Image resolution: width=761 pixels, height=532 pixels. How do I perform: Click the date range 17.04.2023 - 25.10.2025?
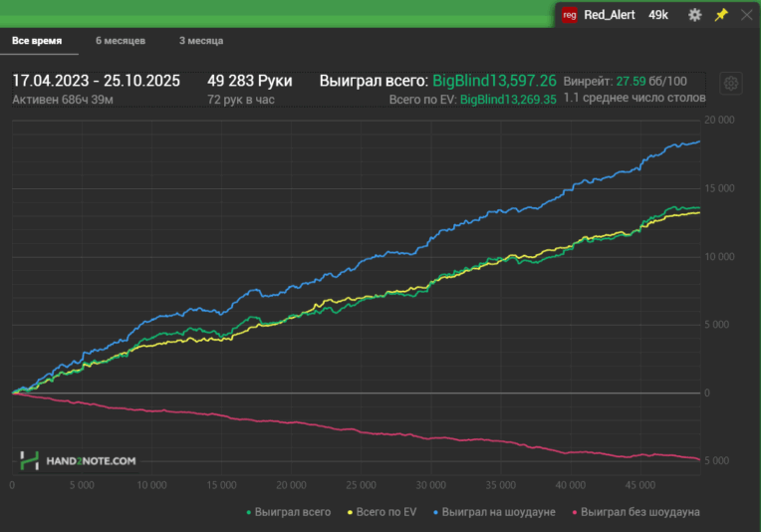click(96, 81)
